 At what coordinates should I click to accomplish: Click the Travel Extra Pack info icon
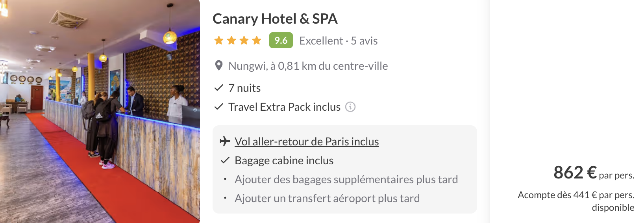click(x=350, y=107)
